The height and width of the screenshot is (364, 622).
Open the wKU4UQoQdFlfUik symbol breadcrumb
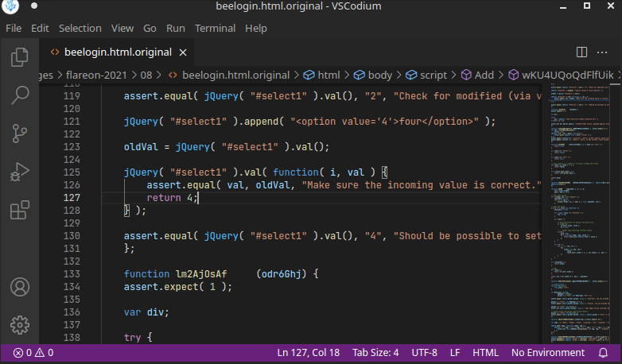[x=561, y=76]
